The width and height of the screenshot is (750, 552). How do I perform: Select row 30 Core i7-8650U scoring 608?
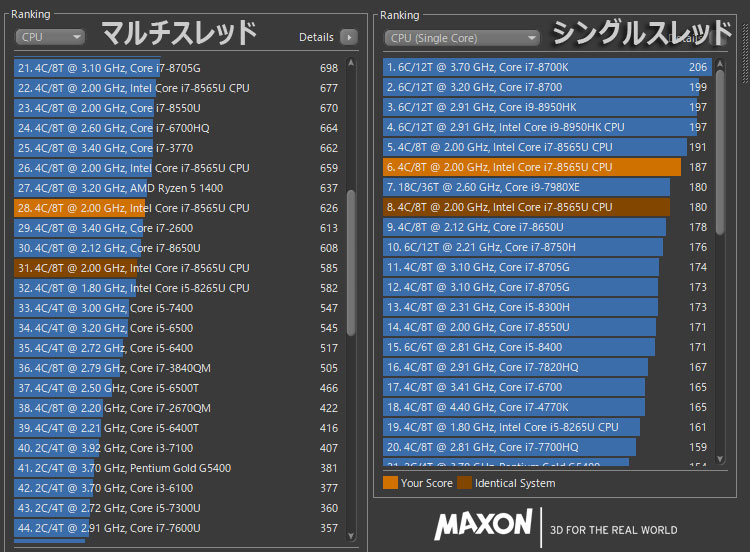pyautogui.click(x=178, y=248)
